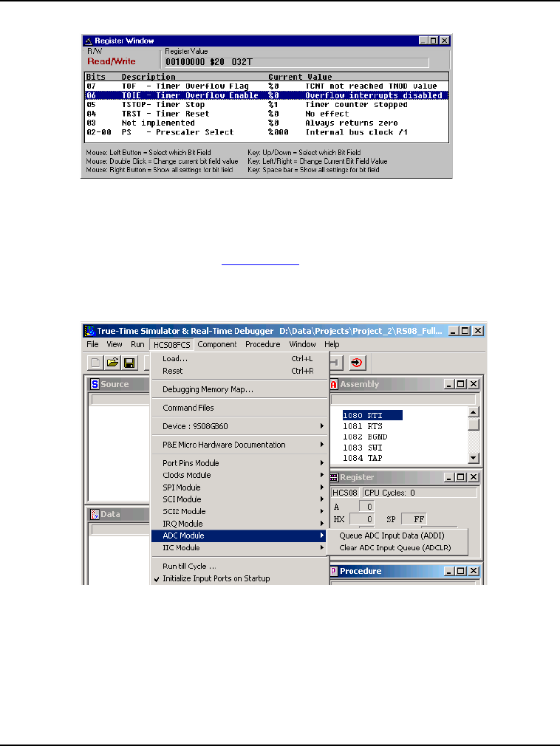Image resolution: width=560 pixels, height=746 pixels.
Task: Click the debugger application title bar icon
Action: (89, 331)
